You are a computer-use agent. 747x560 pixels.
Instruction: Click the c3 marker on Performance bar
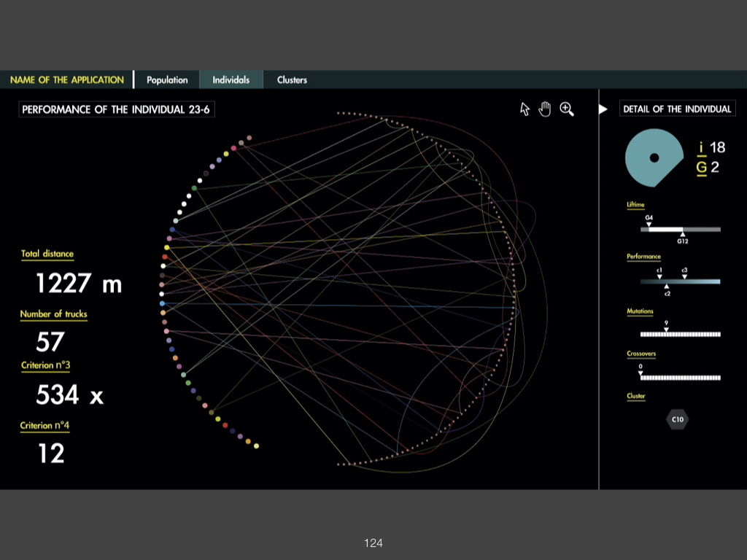tap(684, 276)
